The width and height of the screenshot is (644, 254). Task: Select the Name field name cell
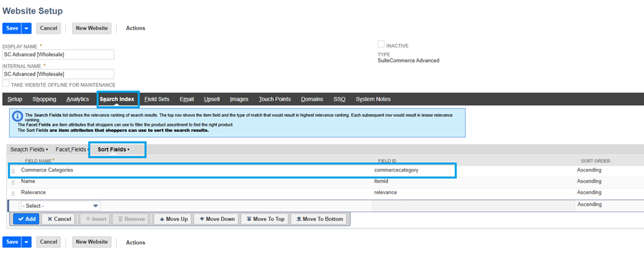[28, 181]
